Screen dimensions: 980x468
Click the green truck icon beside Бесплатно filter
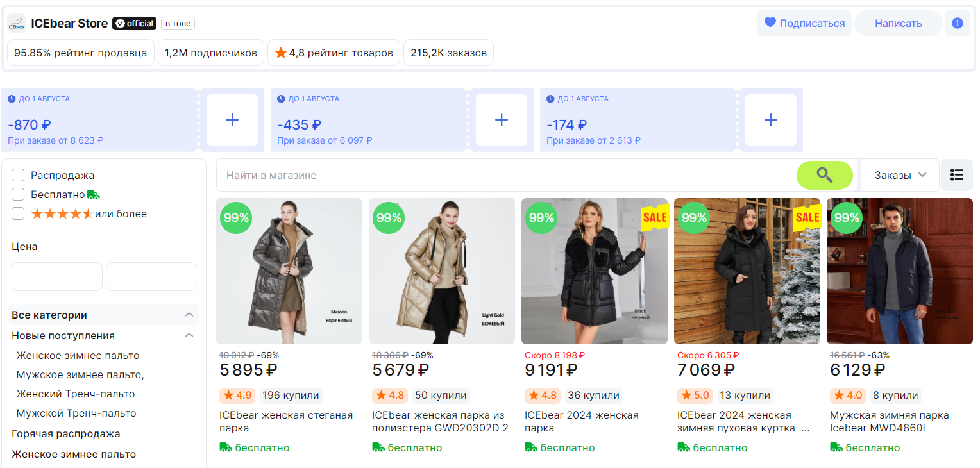coord(94,194)
